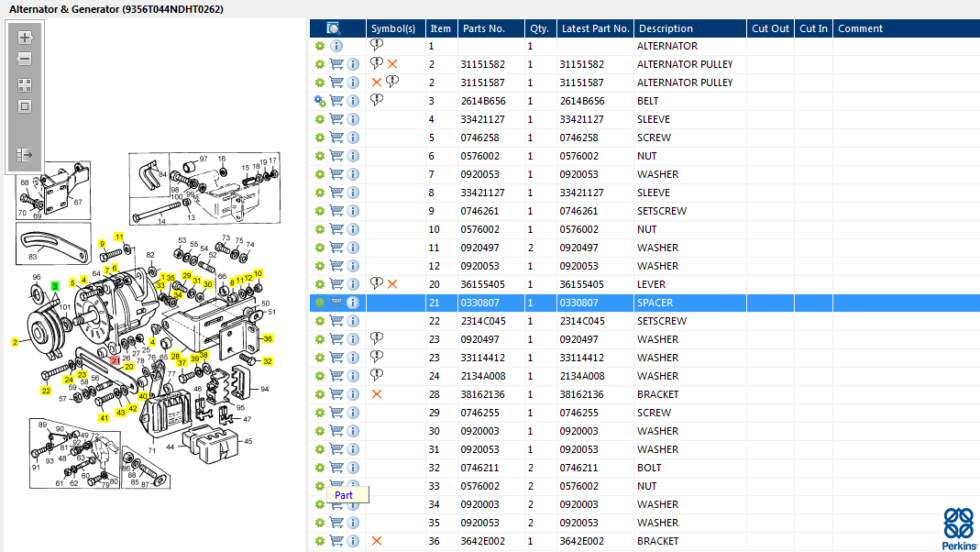Click the gear icon for the LEVER row
Viewport: 980px width, 552px height.
tap(320, 284)
